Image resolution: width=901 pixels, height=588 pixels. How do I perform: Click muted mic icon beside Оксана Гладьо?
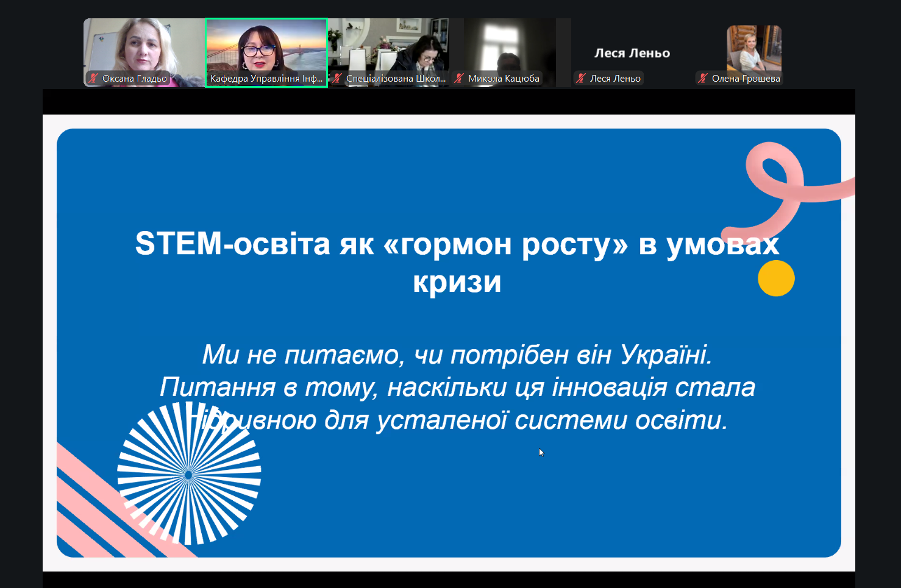93,78
